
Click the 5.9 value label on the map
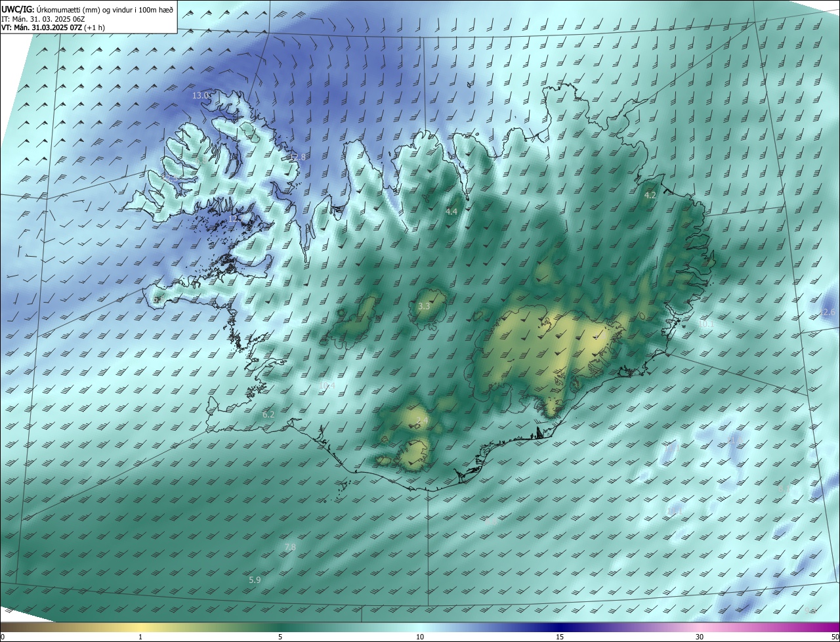point(255,580)
